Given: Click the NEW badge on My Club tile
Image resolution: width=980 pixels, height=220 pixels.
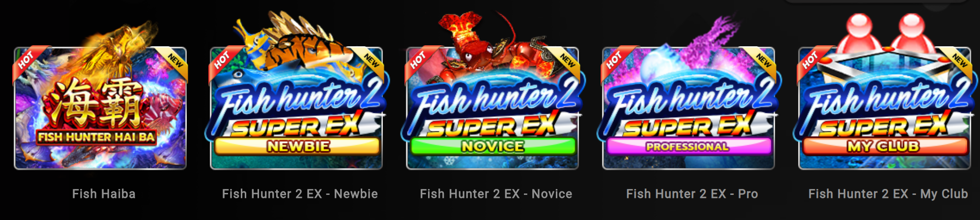Looking at the screenshot, I should (x=958, y=61).
